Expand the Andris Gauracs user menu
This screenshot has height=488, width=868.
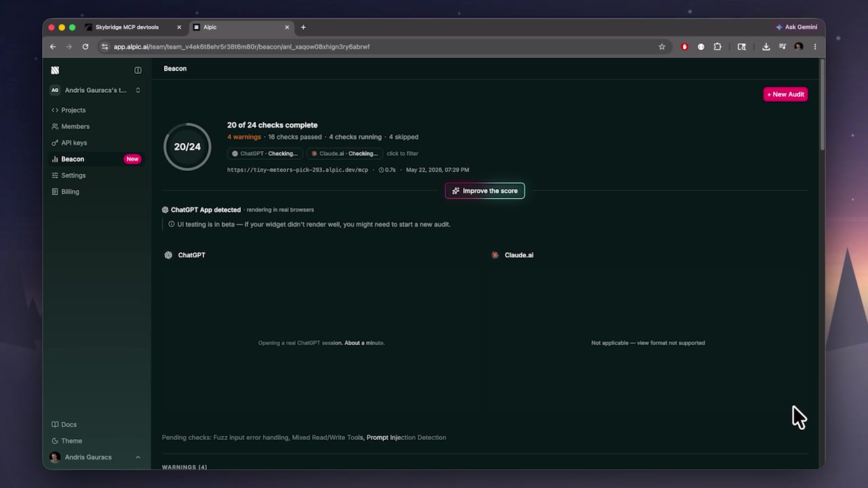[96, 457]
